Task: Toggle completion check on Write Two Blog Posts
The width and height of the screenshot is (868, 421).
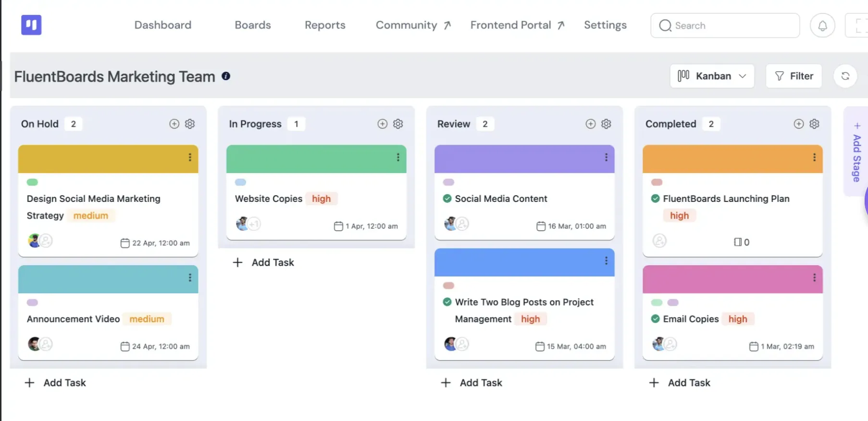Action: (x=447, y=302)
